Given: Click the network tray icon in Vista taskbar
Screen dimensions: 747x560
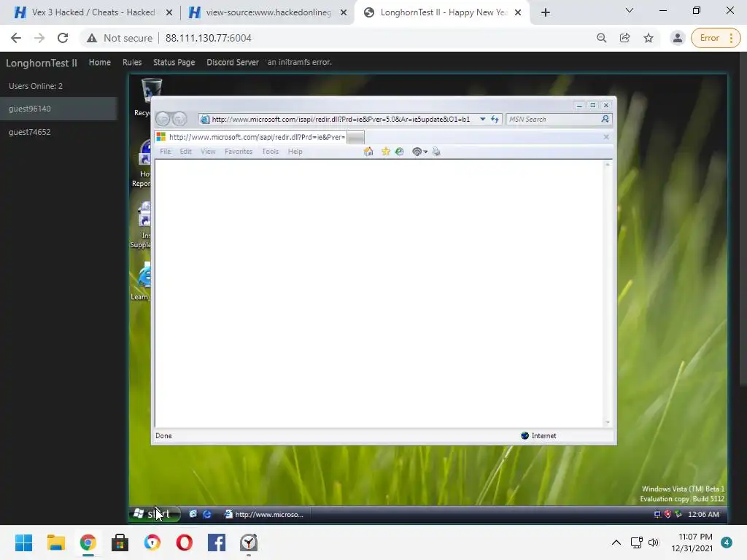Looking at the screenshot, I should (657, 514).
